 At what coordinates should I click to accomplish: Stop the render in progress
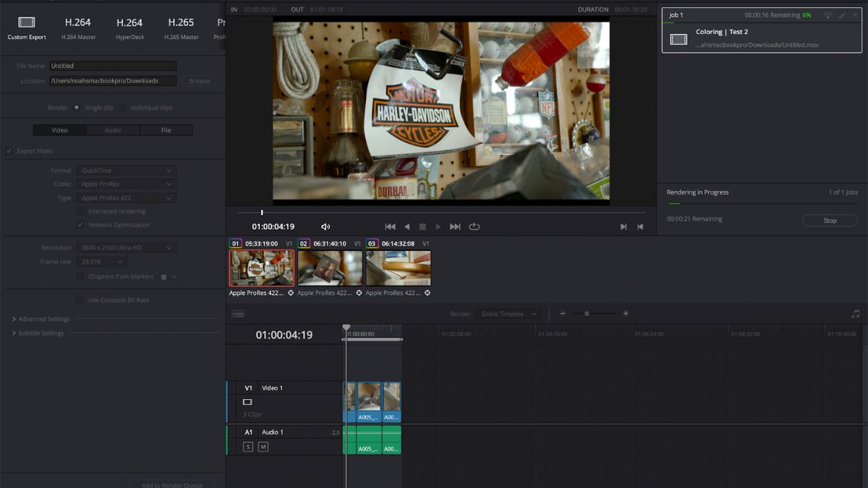pos(830,221)
